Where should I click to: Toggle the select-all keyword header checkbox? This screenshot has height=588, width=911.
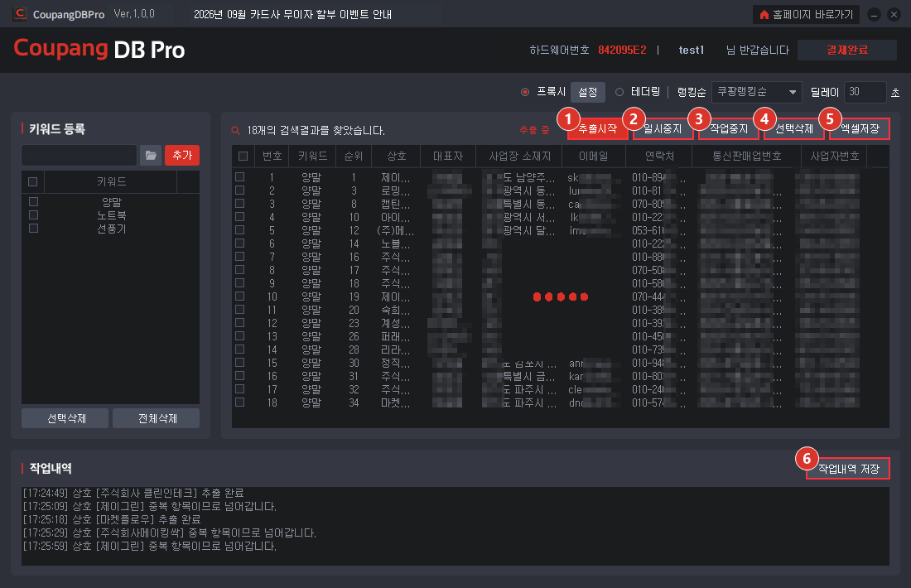click(33, 182)
